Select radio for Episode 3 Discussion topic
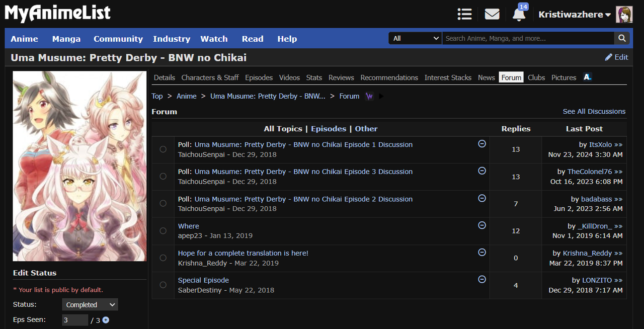Screen dimensions: 644x329 [x=163, y=177]
